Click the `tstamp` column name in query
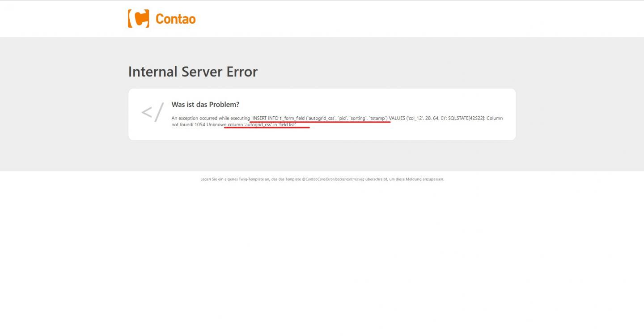 377,118
